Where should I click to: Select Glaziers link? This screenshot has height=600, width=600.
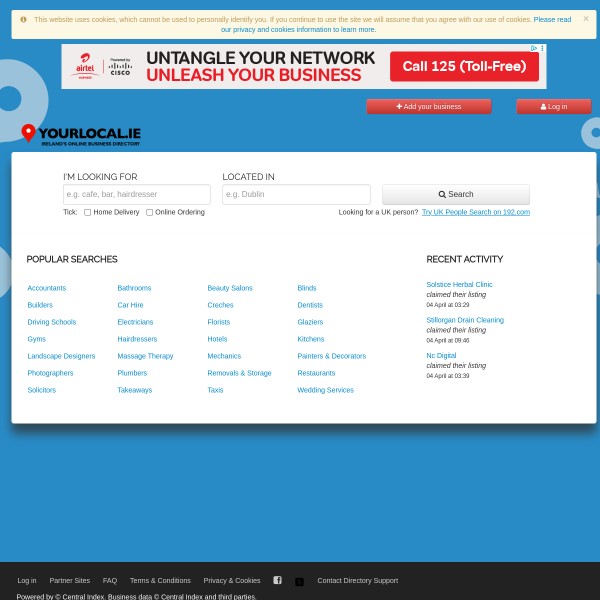pyautogui.click(x=310, y=322)
